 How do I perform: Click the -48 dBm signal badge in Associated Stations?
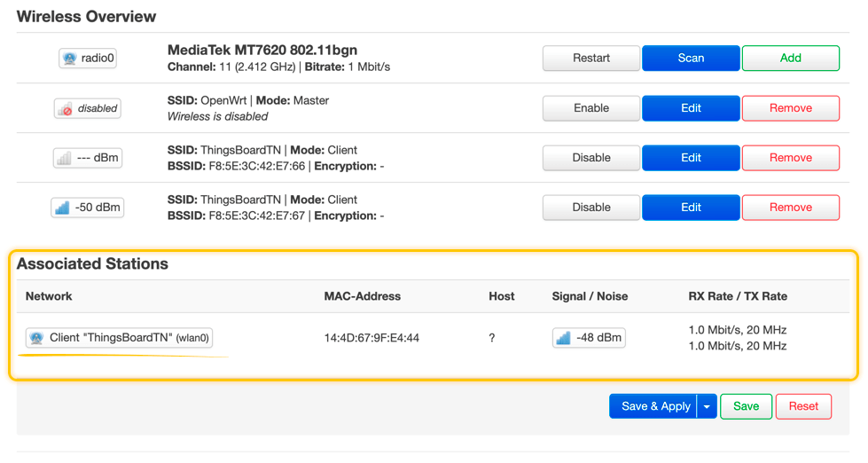point(588,338)
